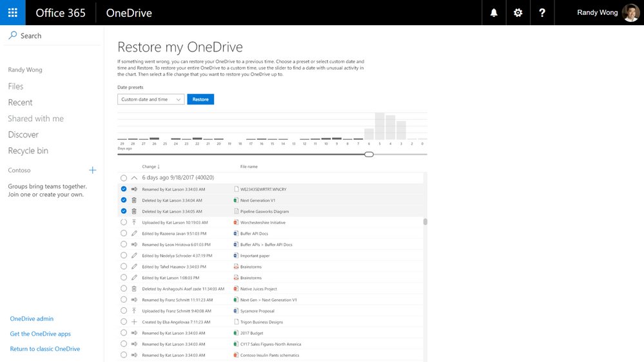Click trash icon on Native Juices Project row
This screenshot has height=362, width=644.
134,289
